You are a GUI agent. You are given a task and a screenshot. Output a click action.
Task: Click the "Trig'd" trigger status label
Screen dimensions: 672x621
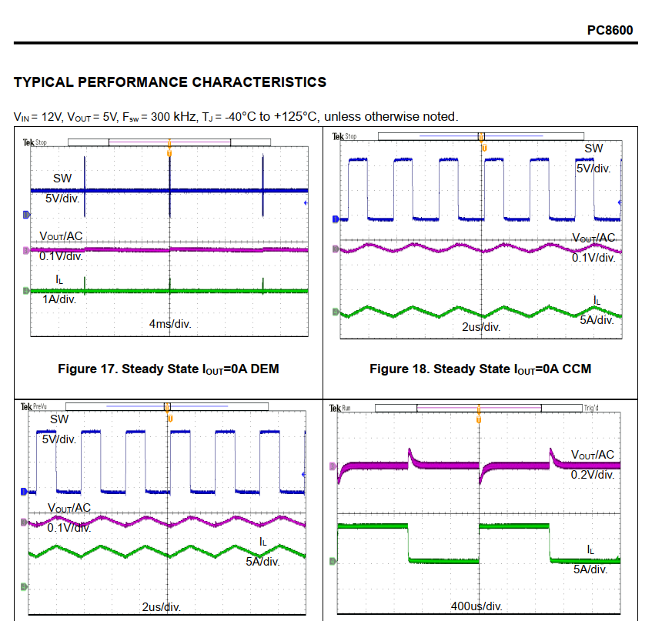click(591, 408)
